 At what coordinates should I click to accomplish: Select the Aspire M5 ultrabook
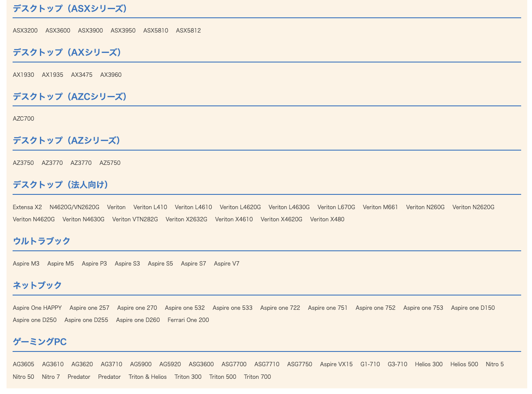61,263
